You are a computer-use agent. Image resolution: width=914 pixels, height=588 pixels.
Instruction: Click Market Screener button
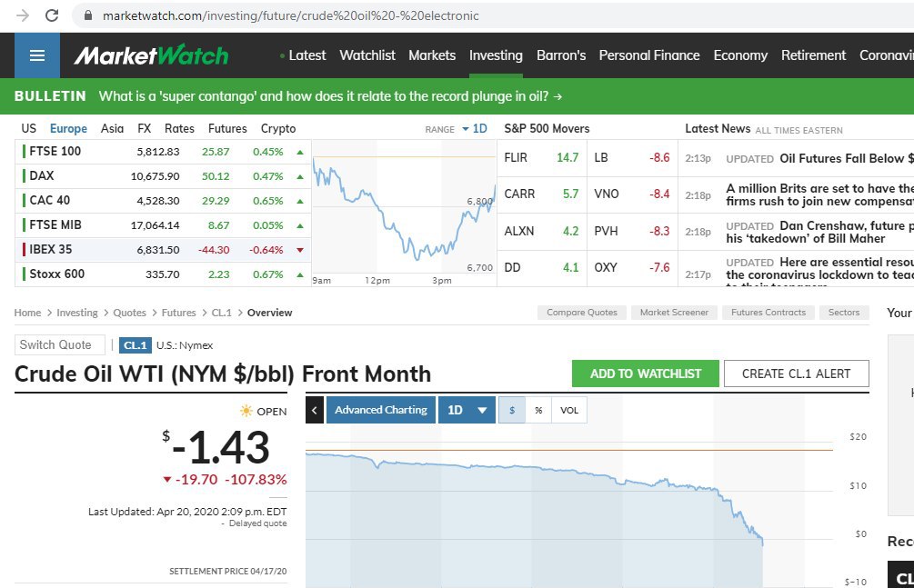click(x=674, y=313)
